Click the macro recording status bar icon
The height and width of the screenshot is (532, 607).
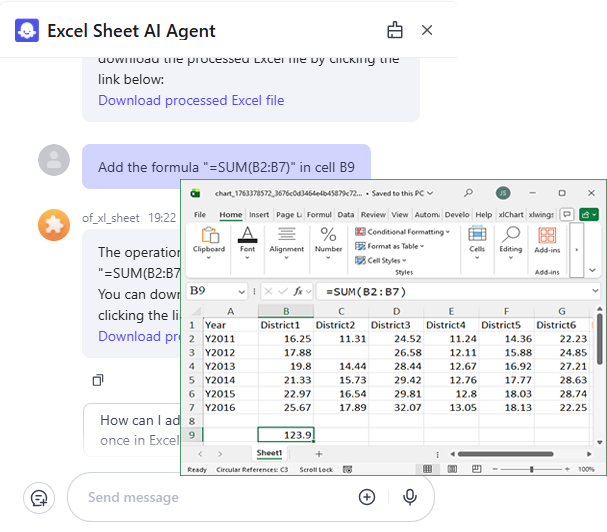(x=347, y=469)
